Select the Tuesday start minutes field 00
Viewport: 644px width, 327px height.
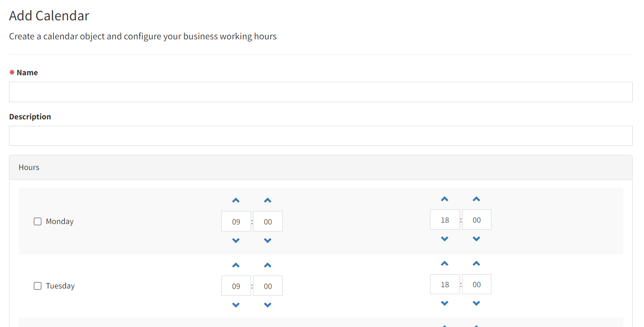[x=268, y=286]
